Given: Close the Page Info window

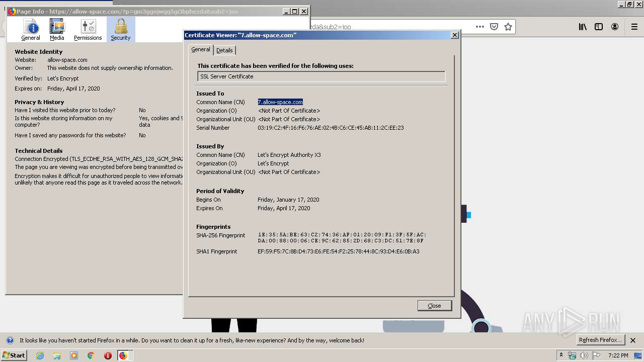Looking at the screenshot, I should pyautogui.click(x=304, y=12).
